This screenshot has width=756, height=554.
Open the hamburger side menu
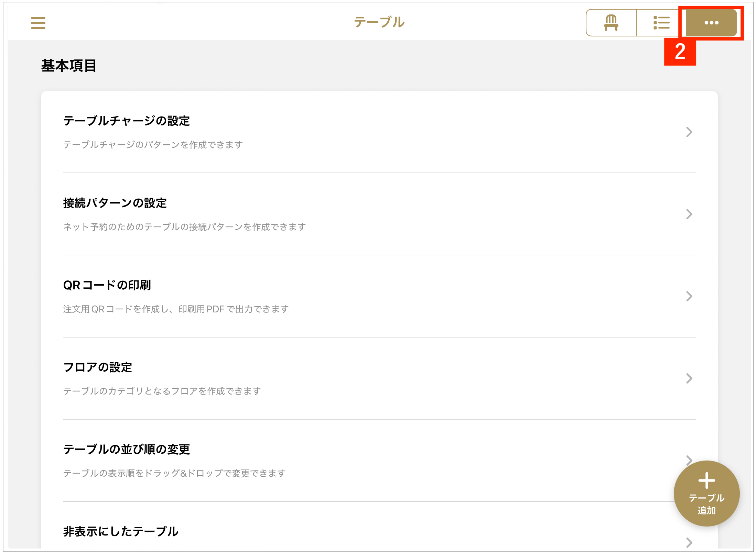point(38,23)
